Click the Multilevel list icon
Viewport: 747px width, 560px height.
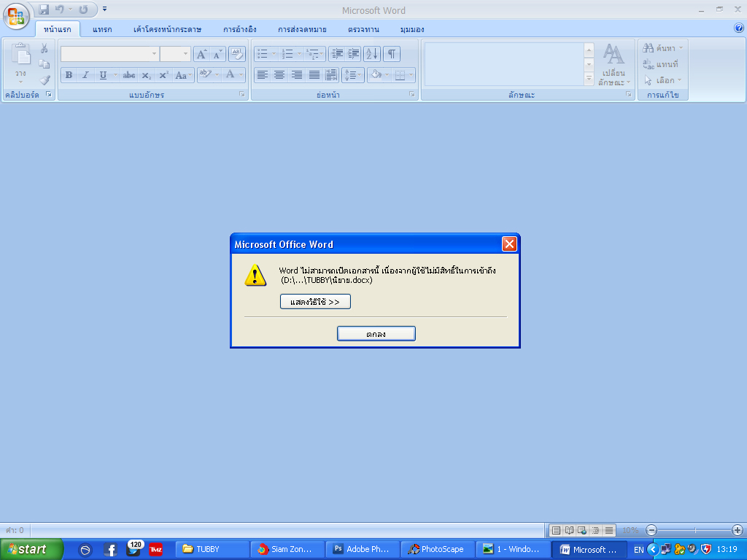[x=312, y=54]
